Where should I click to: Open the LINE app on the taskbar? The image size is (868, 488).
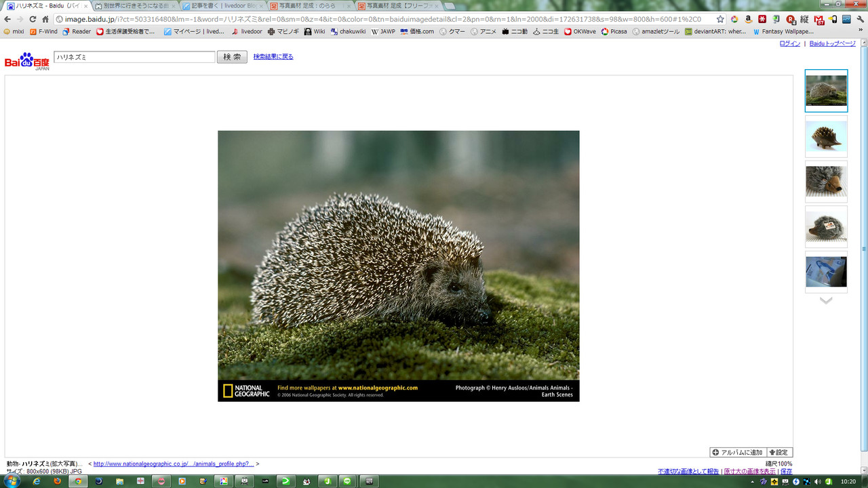tap(348, 481)
